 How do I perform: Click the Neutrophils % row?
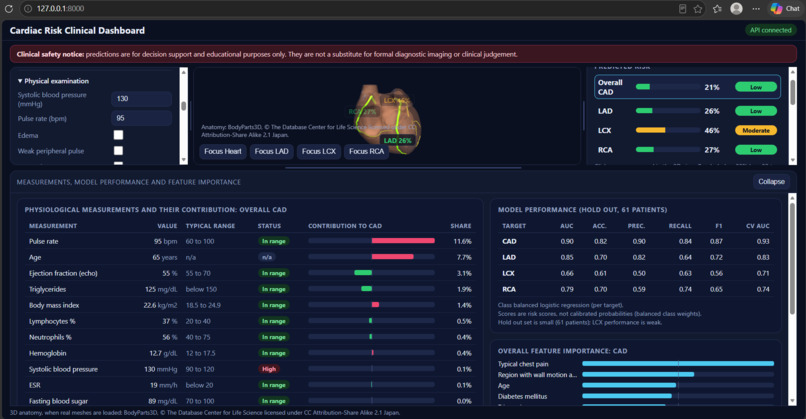click(250, 337)
